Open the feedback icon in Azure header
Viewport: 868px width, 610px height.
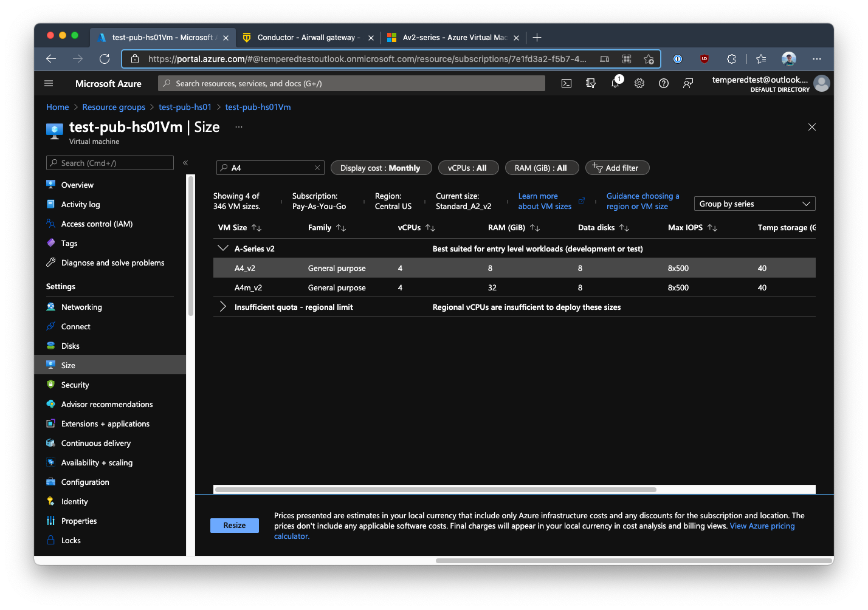click(688, 83)
